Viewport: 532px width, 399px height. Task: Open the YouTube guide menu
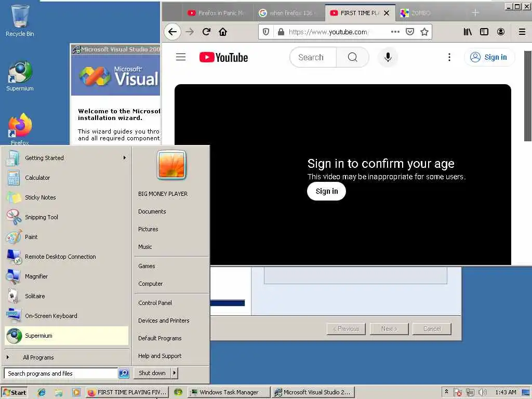[181, 57]
